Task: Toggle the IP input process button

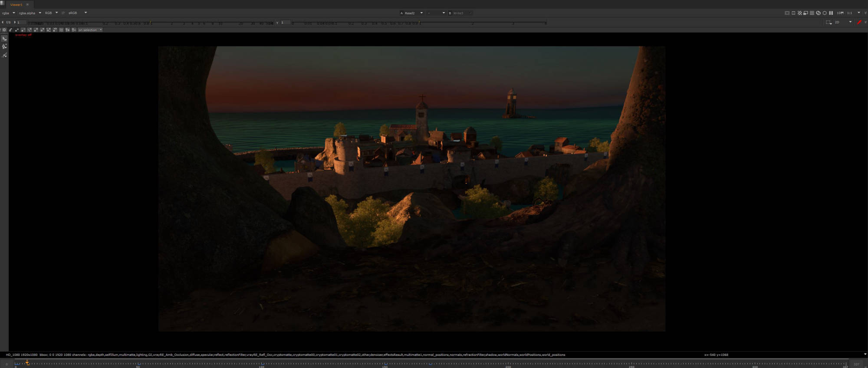Action: (63, 13)
